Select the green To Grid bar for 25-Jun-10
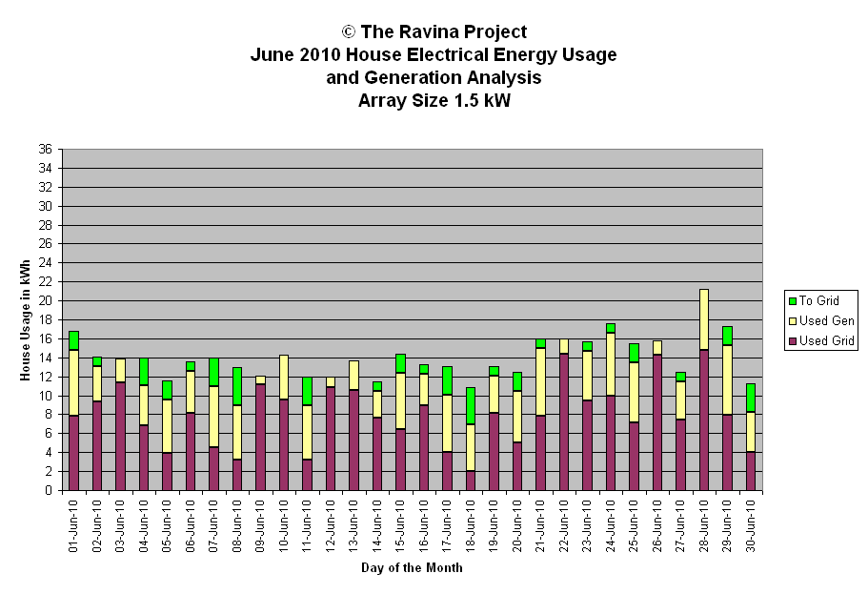This screenshot has width=868, height=594. 634,353
